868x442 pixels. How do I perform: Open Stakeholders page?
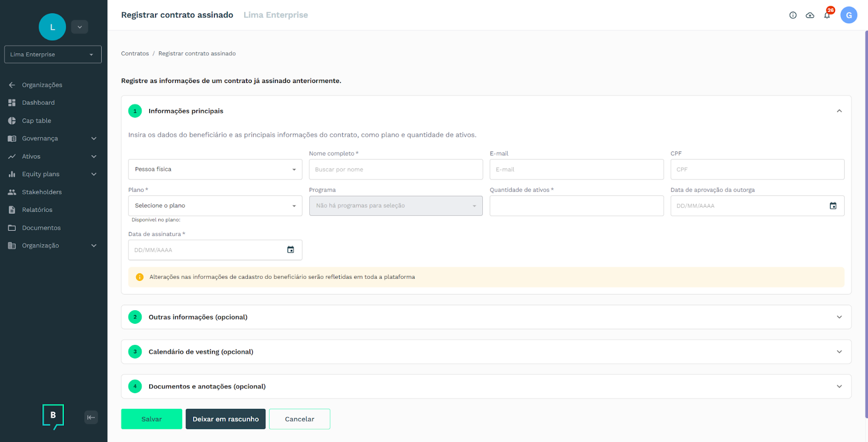tap(42, 192)
